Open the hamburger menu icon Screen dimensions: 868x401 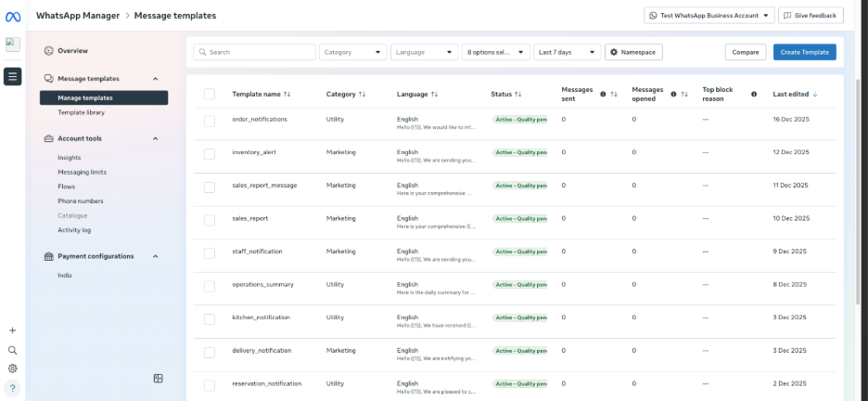click(x=13, y=76)
